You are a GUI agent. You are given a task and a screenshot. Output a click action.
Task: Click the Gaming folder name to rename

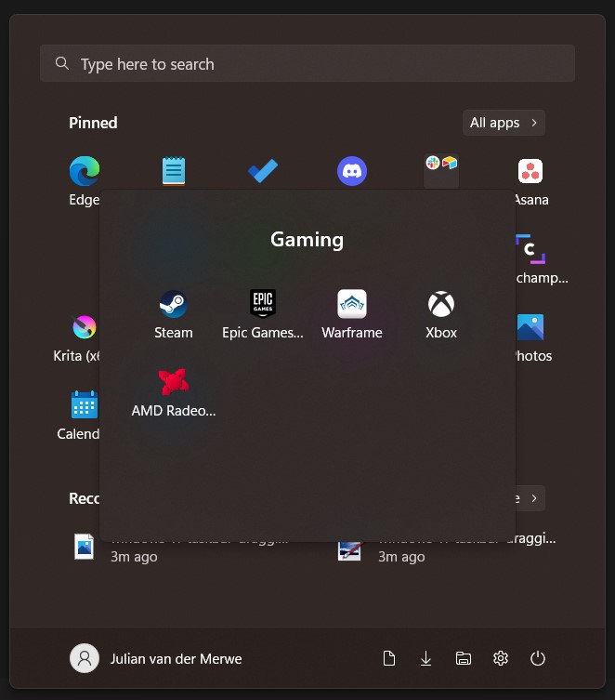click(x=307, y=240)
